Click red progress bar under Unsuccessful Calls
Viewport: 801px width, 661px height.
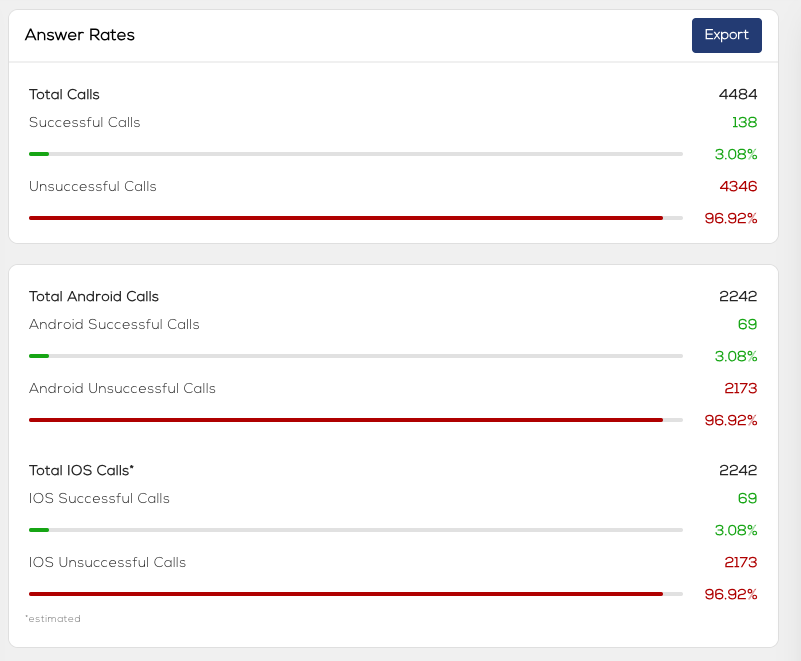tap(345, 218)
